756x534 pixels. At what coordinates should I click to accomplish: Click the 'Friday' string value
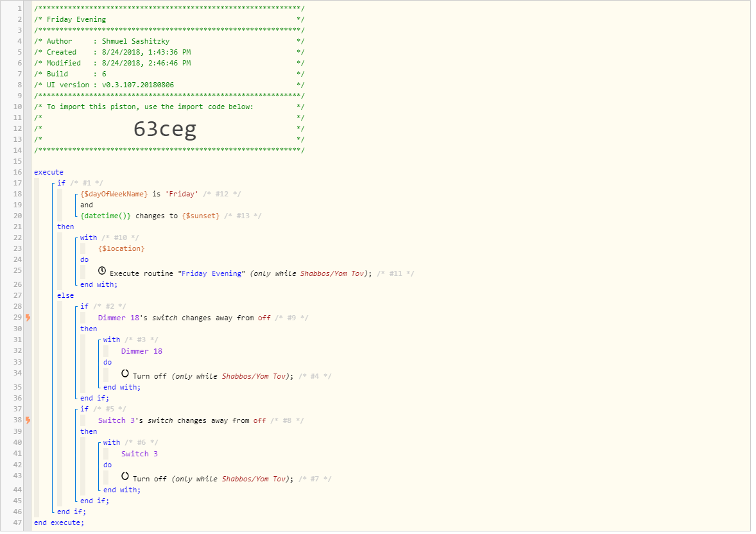pos(182,194)
